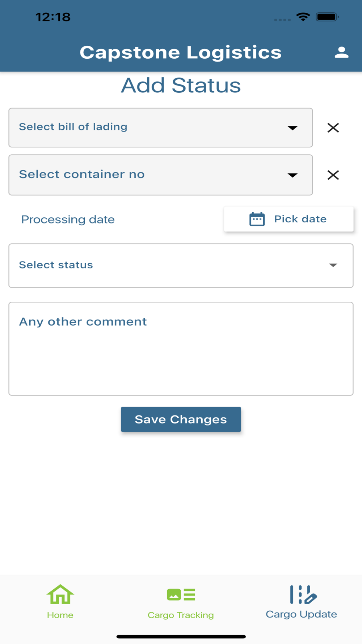The image size is (362, 644).
Task: Switch to the Home tab label
Action: pos(60,615)
